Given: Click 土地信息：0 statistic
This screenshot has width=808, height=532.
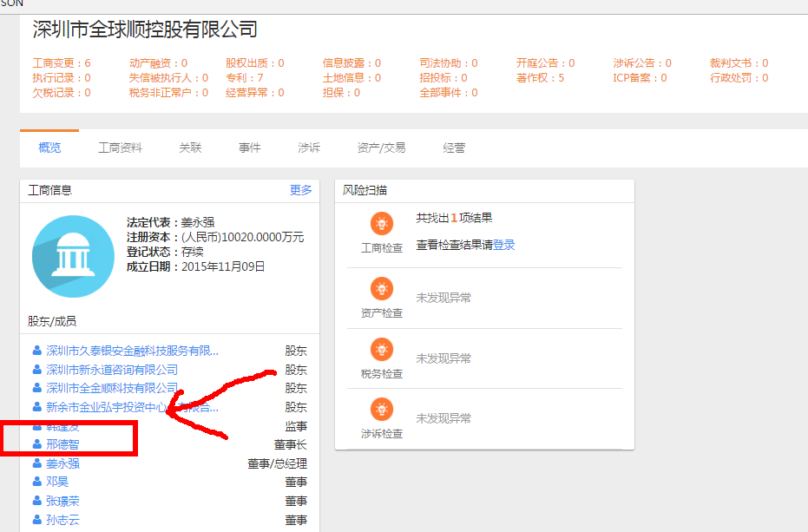Looking at the screenshot, I should tap(352, 78).
